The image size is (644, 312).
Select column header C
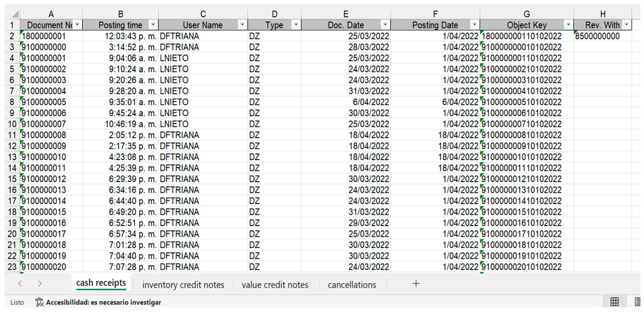click(x=203, y=14)
